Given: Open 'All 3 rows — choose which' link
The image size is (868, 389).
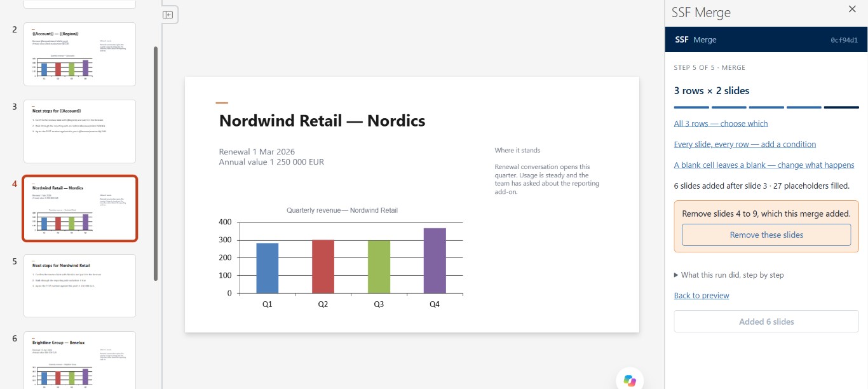Looking at the screenshot, I should [721, 123].
